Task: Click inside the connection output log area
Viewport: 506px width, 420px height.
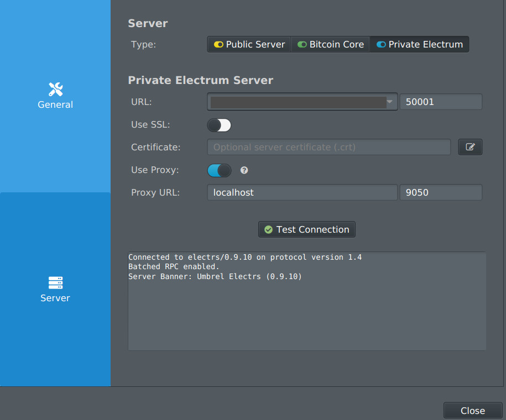Action: pos(306,301)
